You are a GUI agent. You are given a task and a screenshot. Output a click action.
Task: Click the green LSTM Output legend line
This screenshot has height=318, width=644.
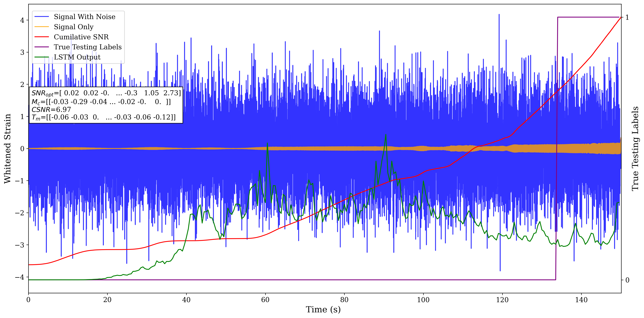click(x=42, y=57)
